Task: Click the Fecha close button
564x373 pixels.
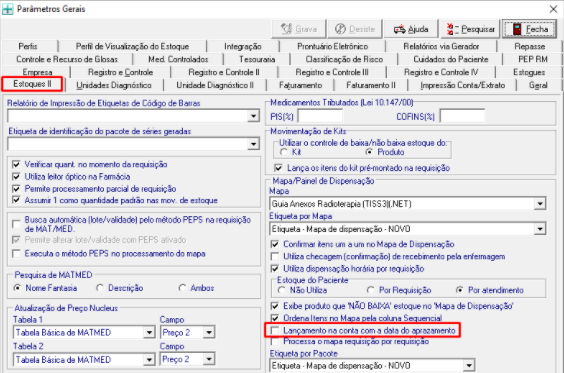Action: tap(530, 29)
